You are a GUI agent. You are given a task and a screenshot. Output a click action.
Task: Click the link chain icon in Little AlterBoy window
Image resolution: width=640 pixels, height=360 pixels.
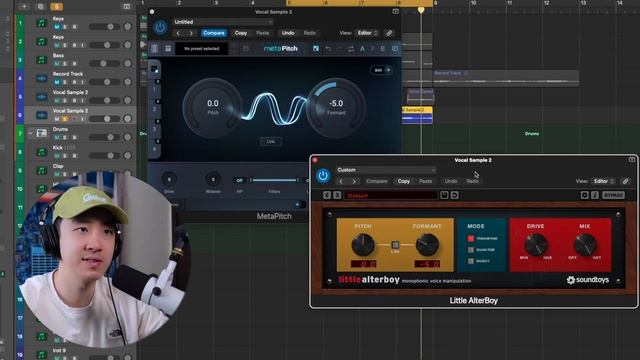(x=625, y=181)
